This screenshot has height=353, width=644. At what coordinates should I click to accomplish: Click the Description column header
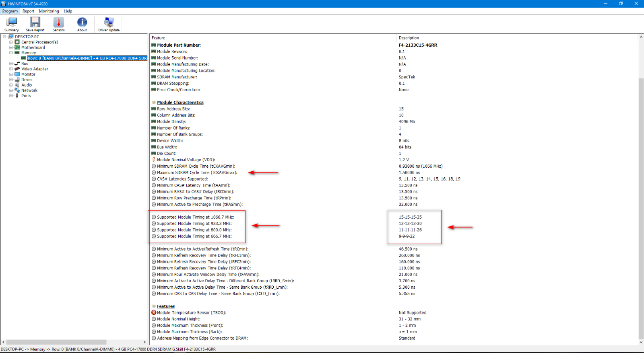coord(409,38)
